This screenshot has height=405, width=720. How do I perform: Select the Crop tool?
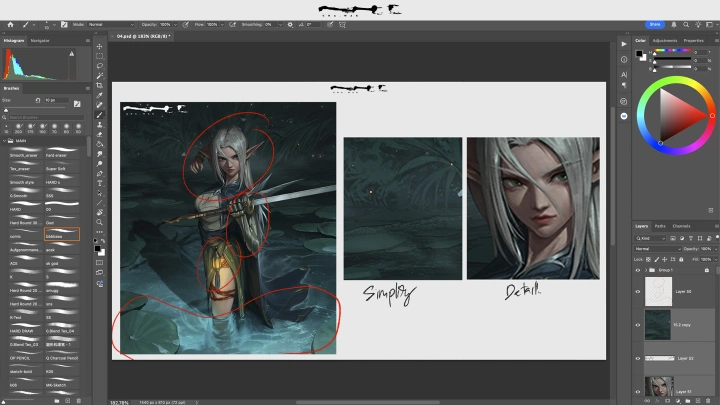99,85
